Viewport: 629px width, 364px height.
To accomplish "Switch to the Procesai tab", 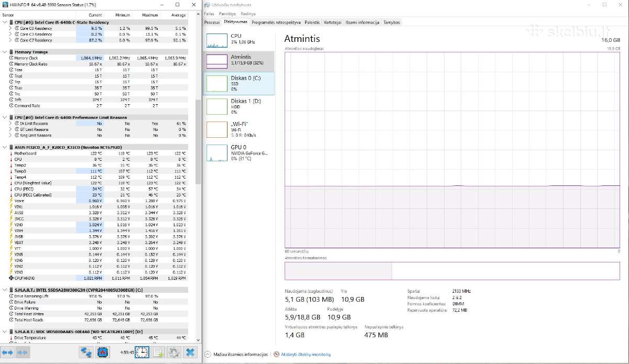I will coord(212,23).
